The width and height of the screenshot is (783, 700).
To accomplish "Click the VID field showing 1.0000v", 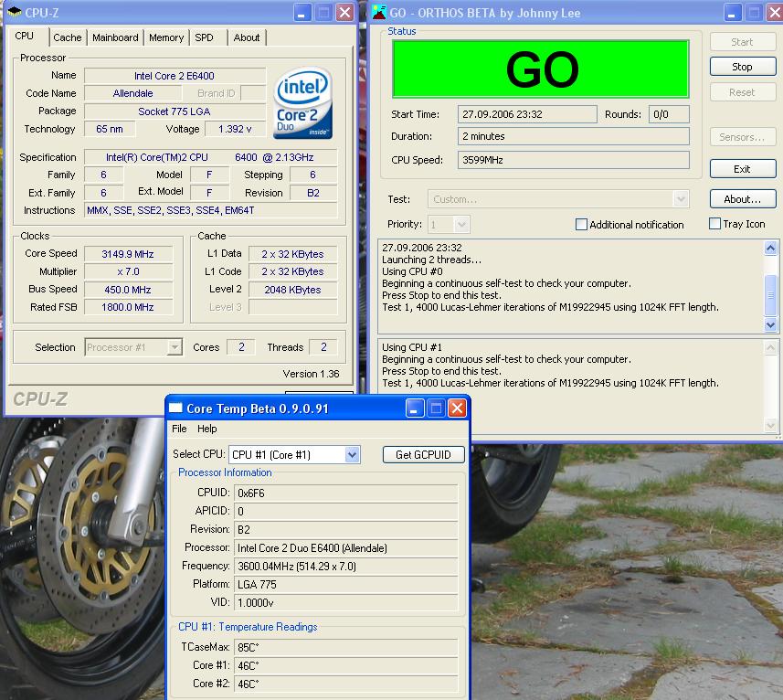I will tap(345, 602).
